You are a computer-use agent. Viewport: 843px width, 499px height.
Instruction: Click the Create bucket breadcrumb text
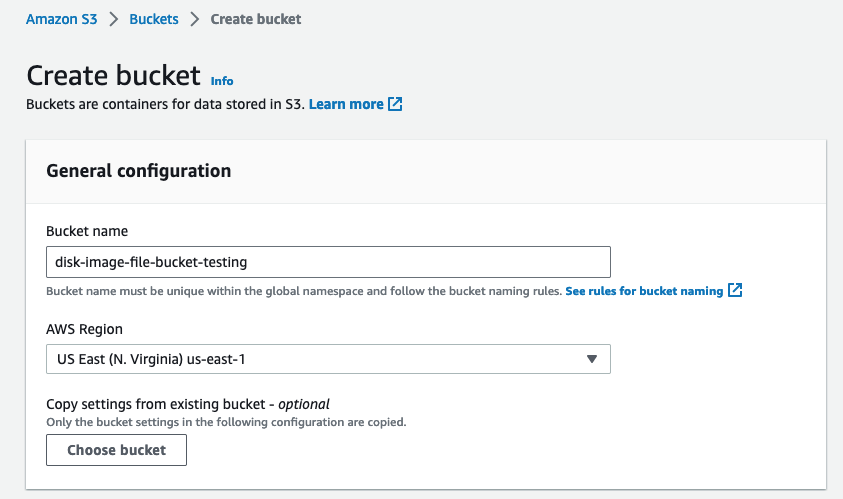[x=255, y=19]
